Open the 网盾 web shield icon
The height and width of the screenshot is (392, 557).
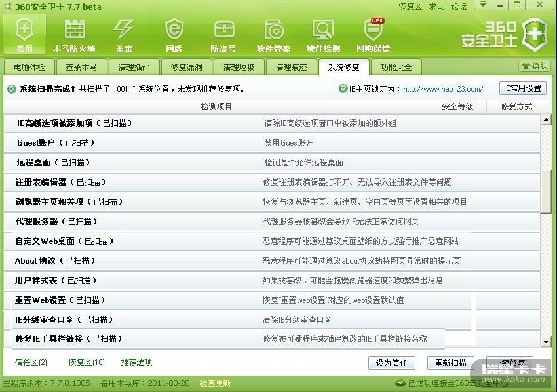[174, 35]
